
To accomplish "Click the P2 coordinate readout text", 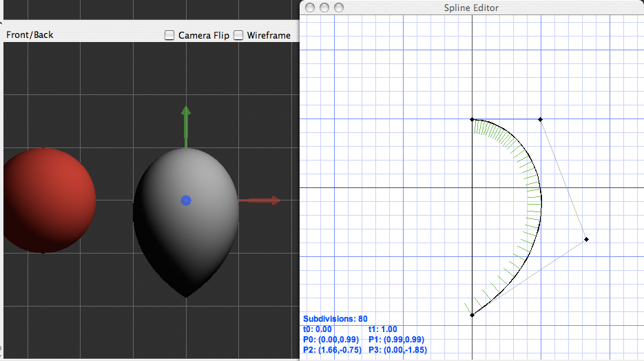I will (x=333, y=350).
